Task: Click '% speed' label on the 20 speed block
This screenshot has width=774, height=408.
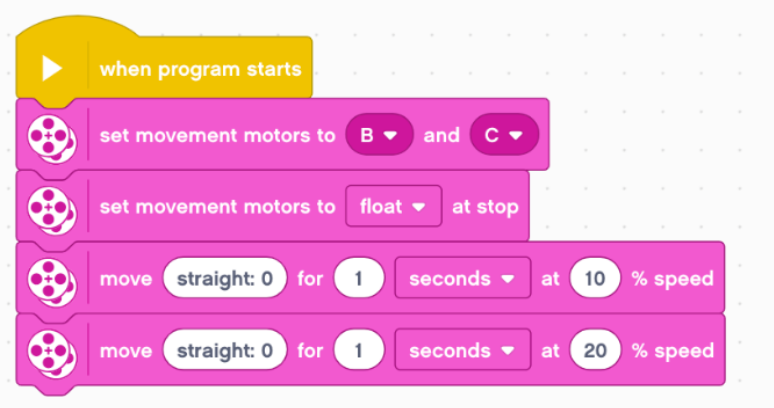Action: click(x=673, y=351)
